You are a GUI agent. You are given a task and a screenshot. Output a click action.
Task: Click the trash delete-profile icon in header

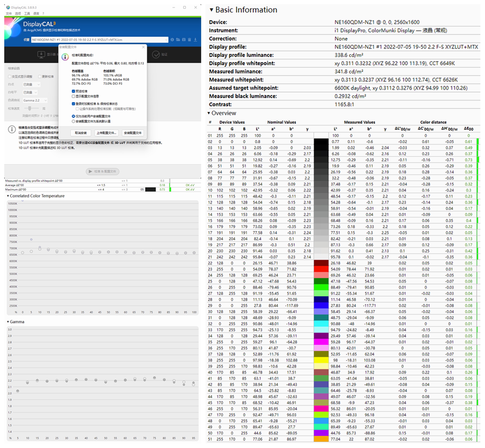pyautogui.click(x=189, y=39)
